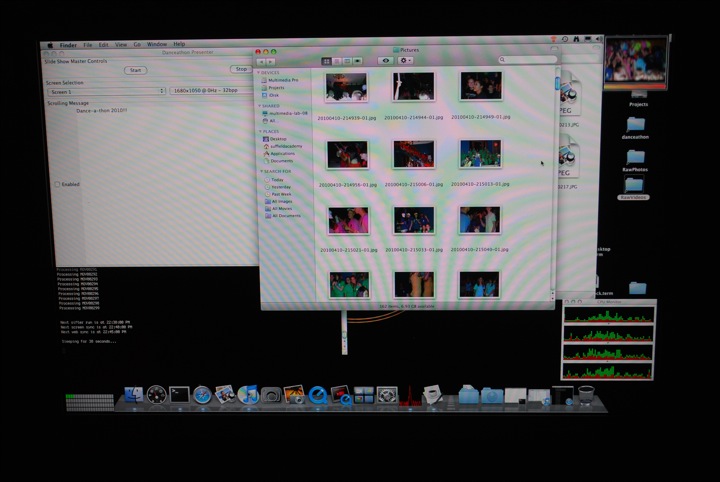720x482 pixels.
Task: Open iTunes in the Dock
Action: (250, 395)
